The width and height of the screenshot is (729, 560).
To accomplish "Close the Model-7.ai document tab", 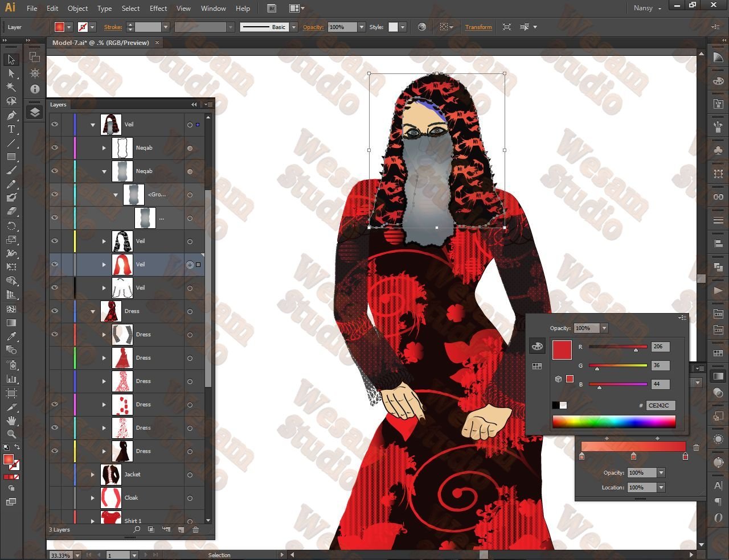I will [x=157, y=43].
